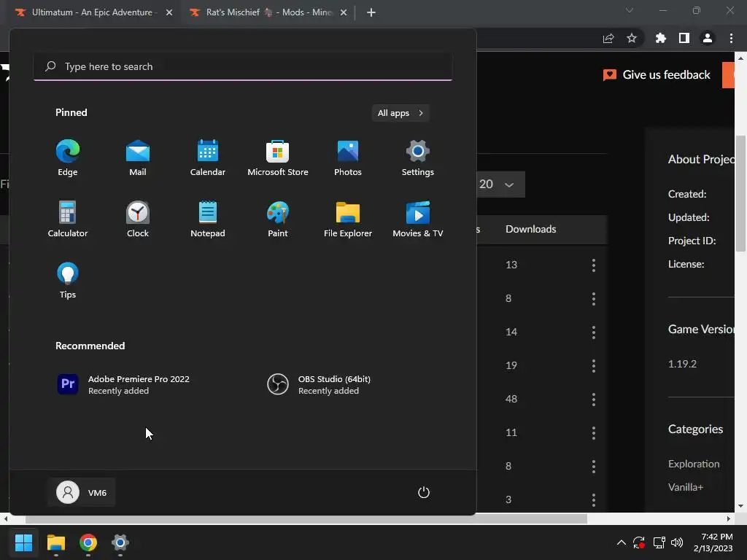
Task: Click Give us feedback link
Action: [657, 75]
